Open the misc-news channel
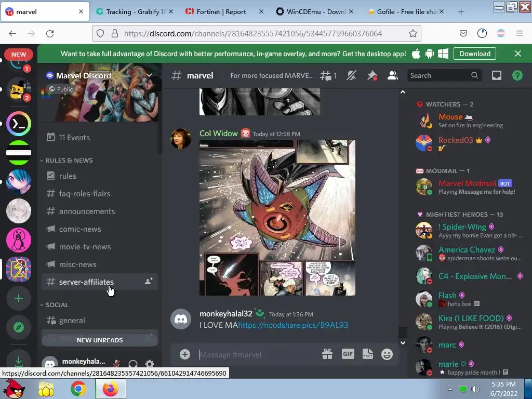The width and height of the screenshot is (532, 399). tap(99, 264)
